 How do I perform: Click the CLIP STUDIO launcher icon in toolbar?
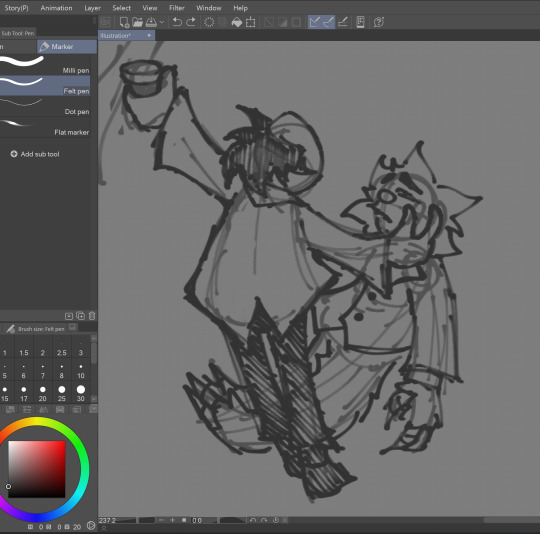tap(105, 22)
